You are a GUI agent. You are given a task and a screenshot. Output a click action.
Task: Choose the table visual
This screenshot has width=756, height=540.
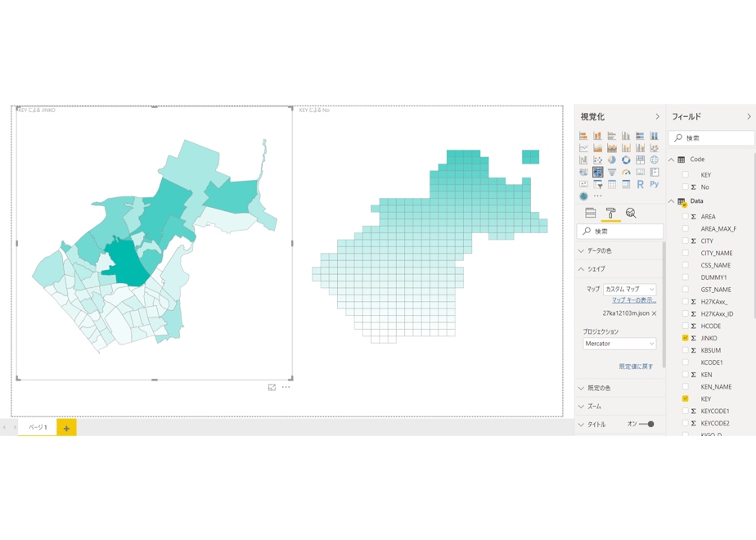click(612, 184)
